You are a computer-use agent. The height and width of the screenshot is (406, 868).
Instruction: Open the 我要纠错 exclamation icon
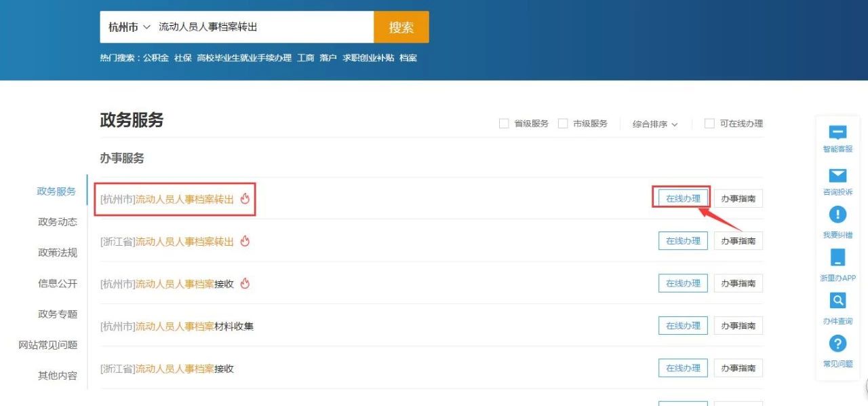click(838, 215)
